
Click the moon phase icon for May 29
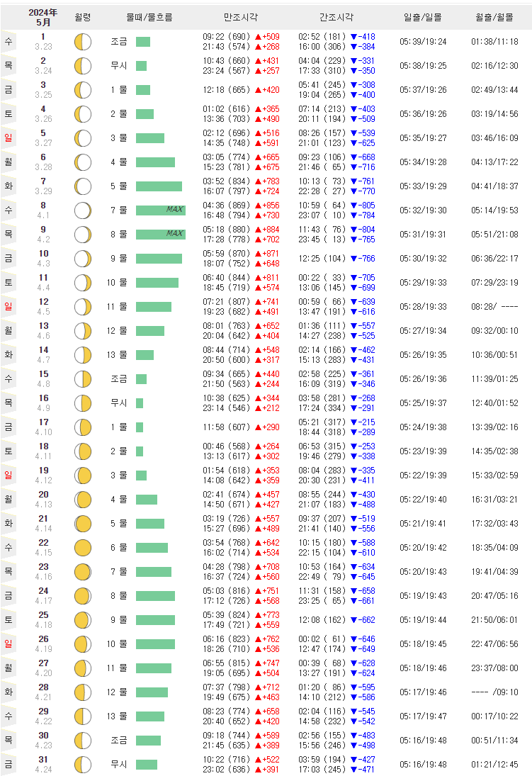click(x=83, y=716)
